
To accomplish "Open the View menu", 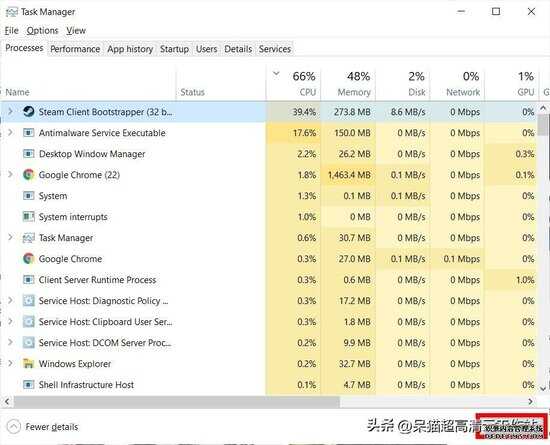I will pyautogui.click(x=76, y=31).
